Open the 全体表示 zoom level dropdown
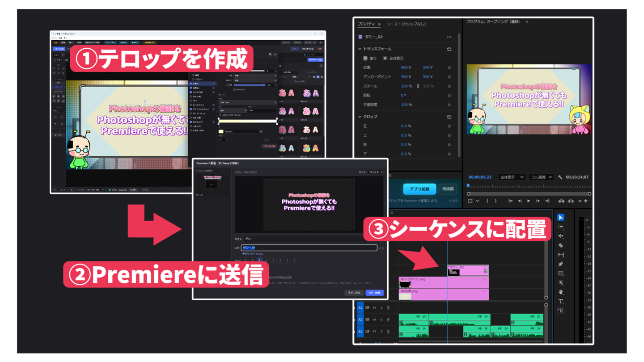The width and height of the screenshot is (644, 362). click(512, 177)
